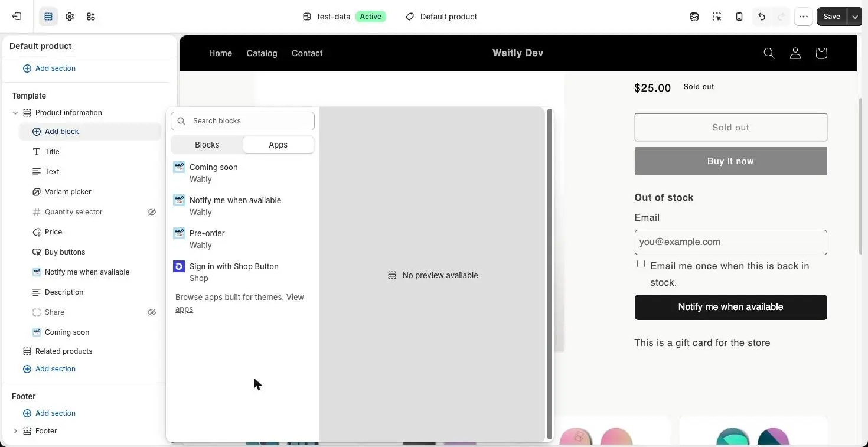Screen dimensions: 868x447
Task: Select the Coming soon Waitly app block
Action: click(x=242, y=173)
